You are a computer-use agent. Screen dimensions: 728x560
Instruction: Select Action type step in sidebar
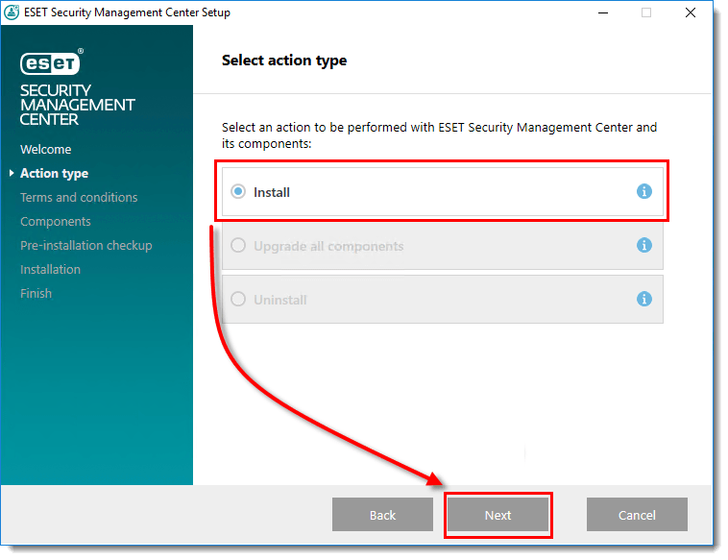54,174
